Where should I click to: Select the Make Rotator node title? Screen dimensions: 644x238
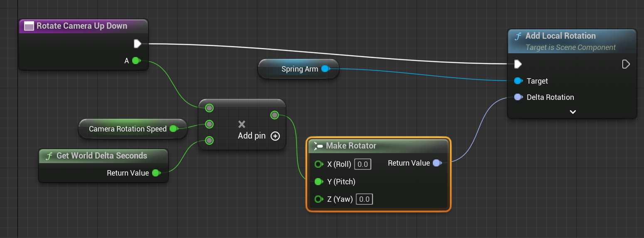click(x=351, y=146)
